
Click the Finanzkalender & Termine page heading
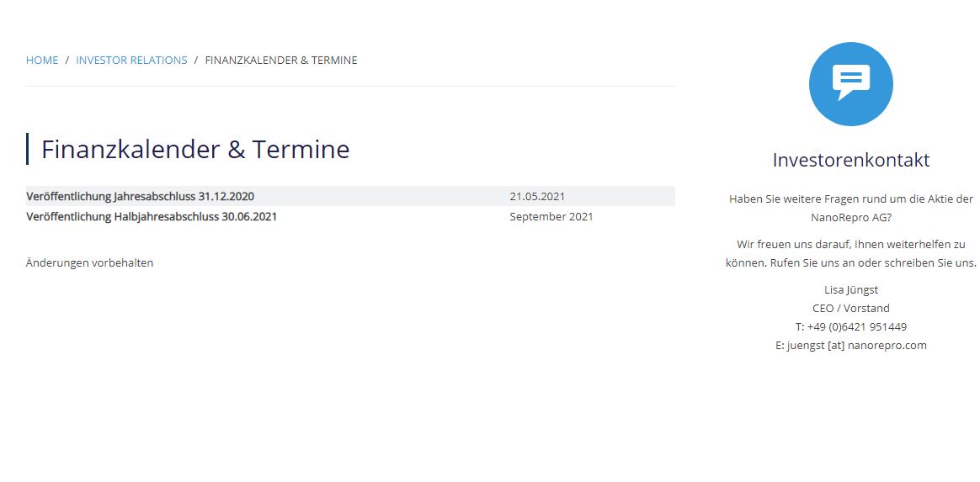(195, 150)
